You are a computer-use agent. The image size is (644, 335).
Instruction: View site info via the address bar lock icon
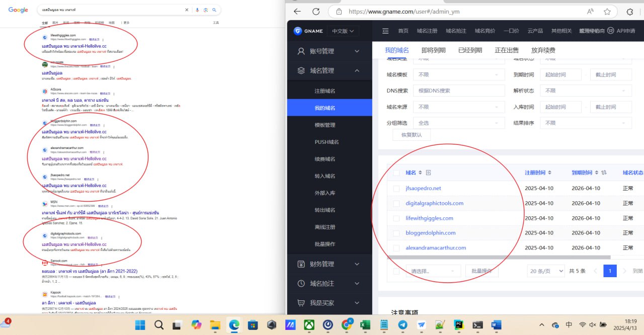pos(339,12)
